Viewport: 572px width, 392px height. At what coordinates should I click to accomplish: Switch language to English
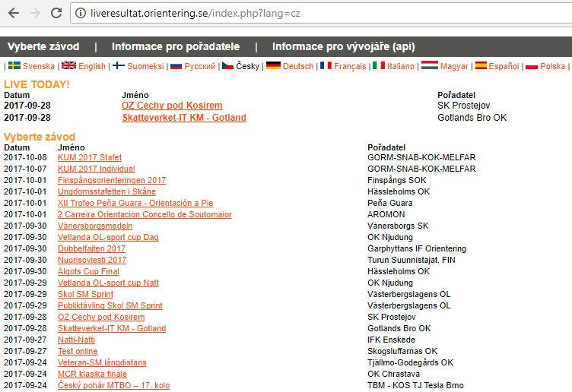pyautogui.click(x=92, y=66)
